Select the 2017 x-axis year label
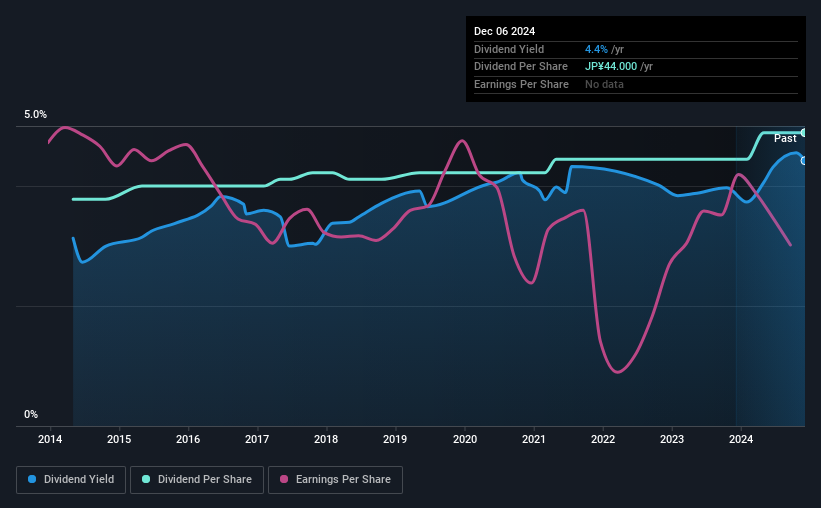Viewport: 821px width, 508px height. (257, 439)
